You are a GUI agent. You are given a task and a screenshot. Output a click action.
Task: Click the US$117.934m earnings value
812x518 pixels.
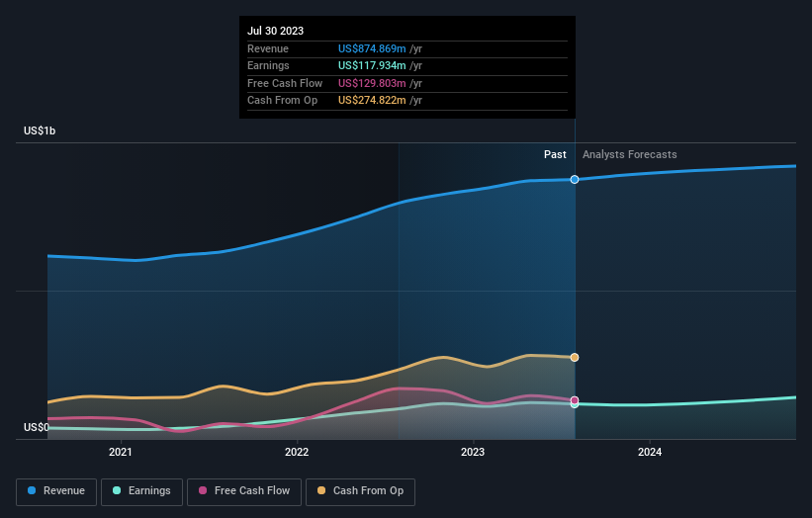pyautogui.click(x=372, y=65)
